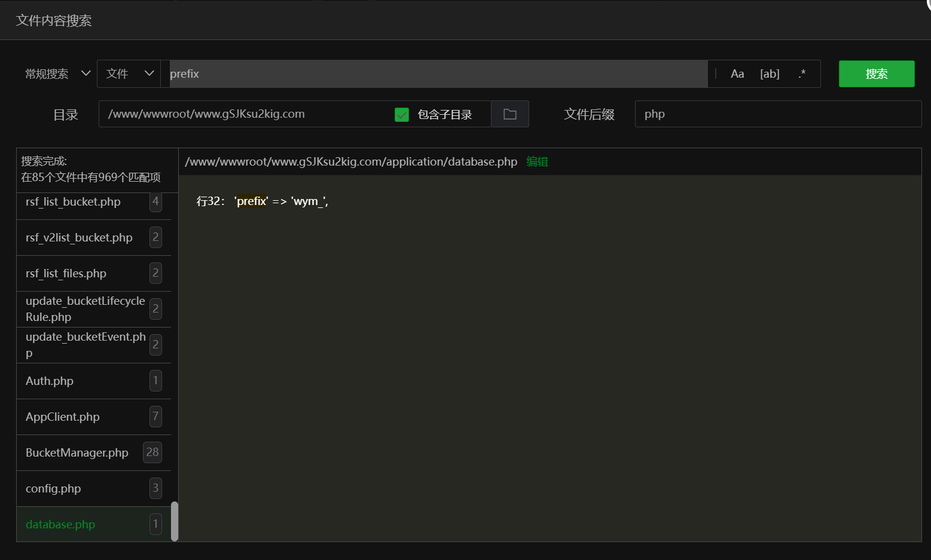931x560 pixels.
Task: Click the 文件后缀 php input field
Action: pyautogui.click(x=777, y=114)
